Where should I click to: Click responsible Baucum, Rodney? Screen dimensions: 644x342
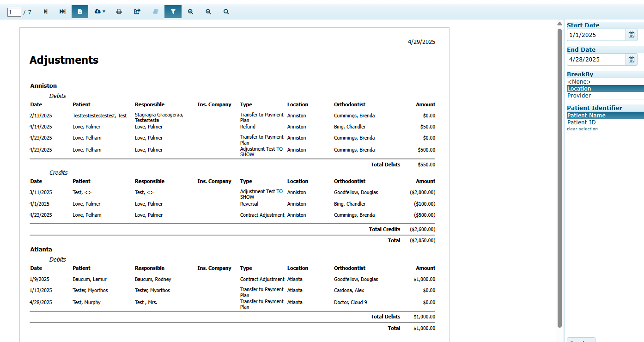(153, 279)
